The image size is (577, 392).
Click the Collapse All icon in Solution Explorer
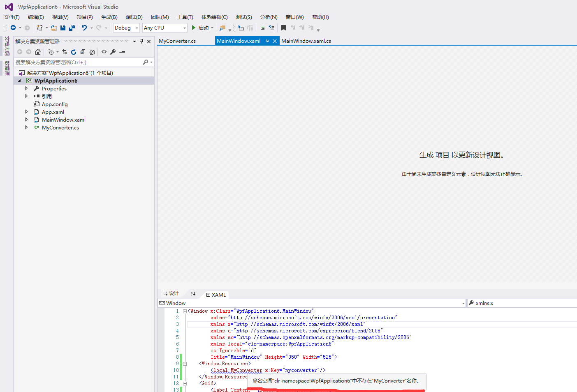(x=83, y=52)
